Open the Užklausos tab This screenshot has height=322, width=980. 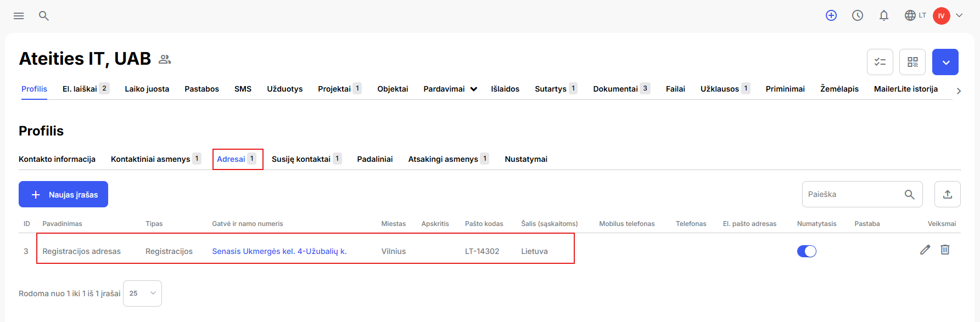(725, 89)
